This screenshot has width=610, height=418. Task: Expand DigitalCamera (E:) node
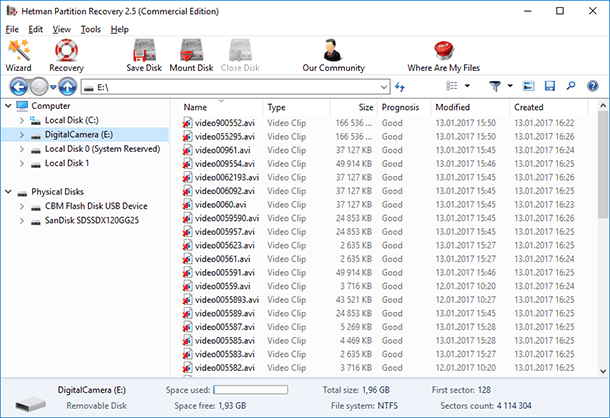(x=22, y=135)
